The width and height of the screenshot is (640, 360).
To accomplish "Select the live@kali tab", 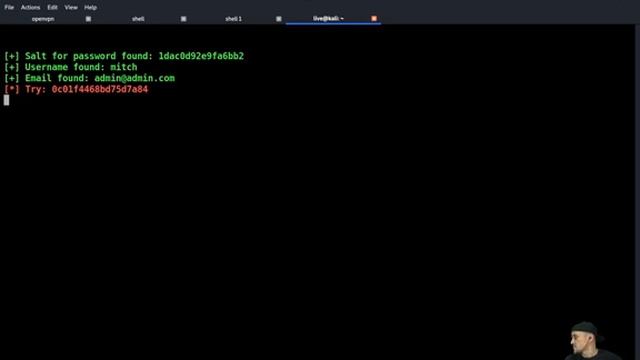I will click(x=328, y=19).
